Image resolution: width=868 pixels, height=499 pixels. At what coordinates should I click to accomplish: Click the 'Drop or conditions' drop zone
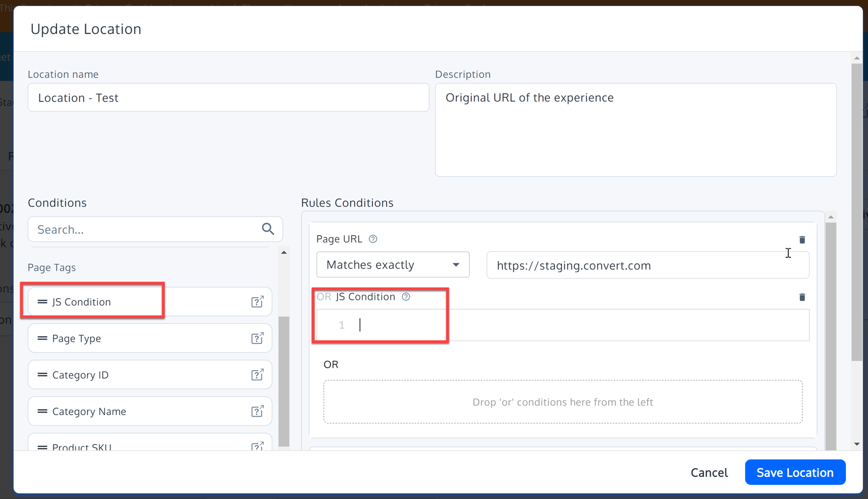[563, 402]
